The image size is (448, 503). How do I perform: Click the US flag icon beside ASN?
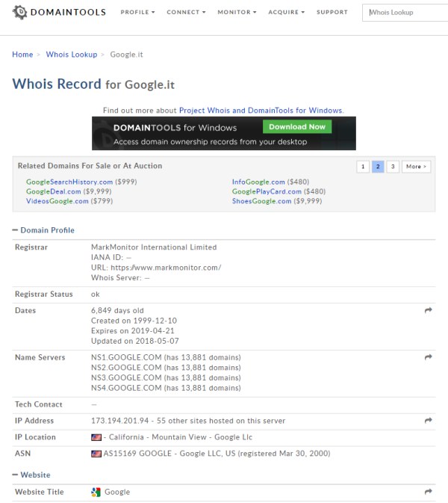pos(96,454)
